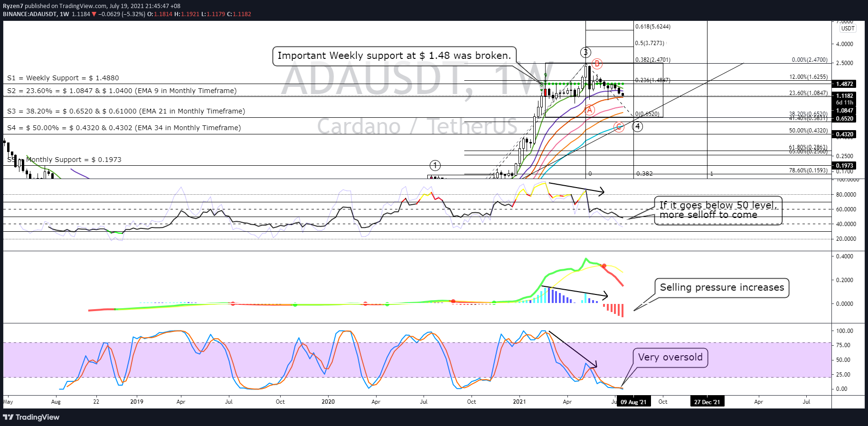
Task: Select the S2 = 23.60% support label
Action: coord(122,91)
